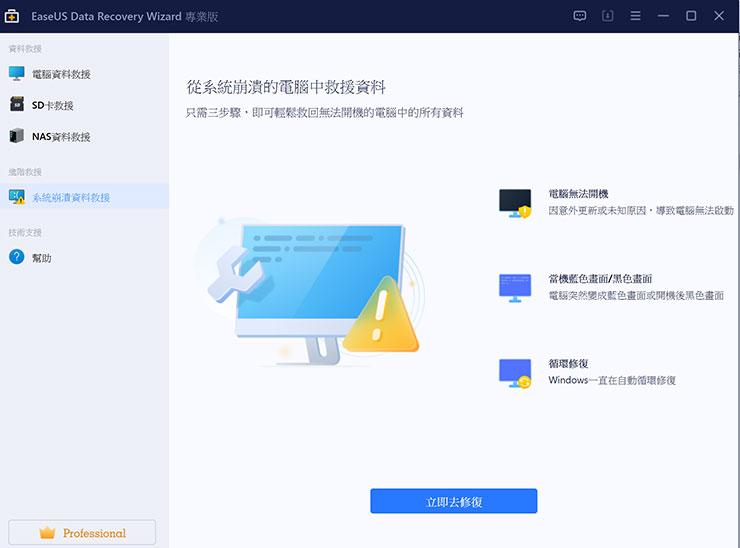Click the Windows一直在自動循環修復 description
The image size is (740, 548).
point(612,380)
